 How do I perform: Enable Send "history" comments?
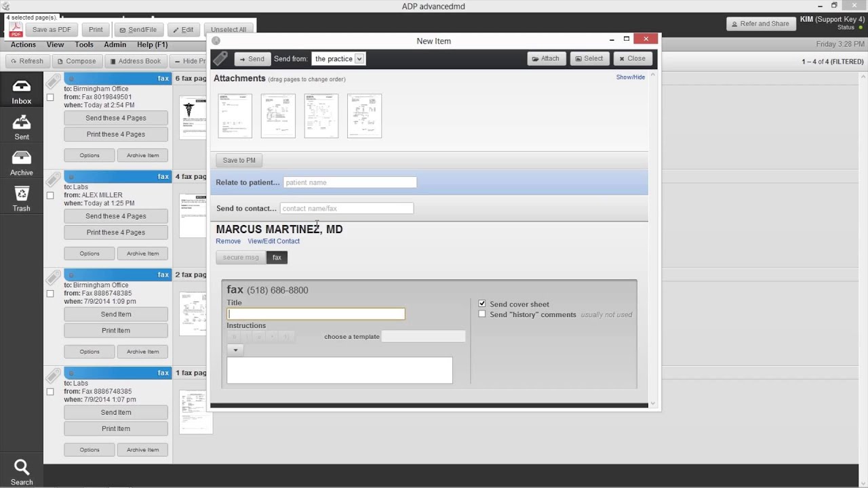coord(482,314)
